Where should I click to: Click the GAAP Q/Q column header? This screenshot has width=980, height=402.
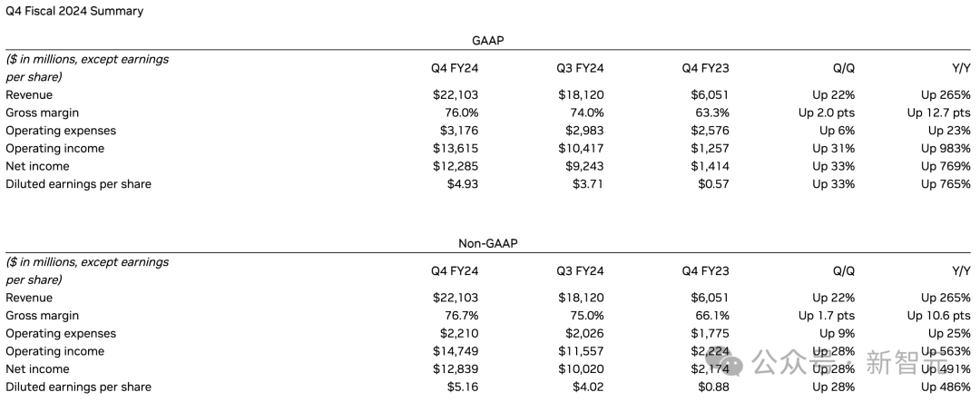843,68
